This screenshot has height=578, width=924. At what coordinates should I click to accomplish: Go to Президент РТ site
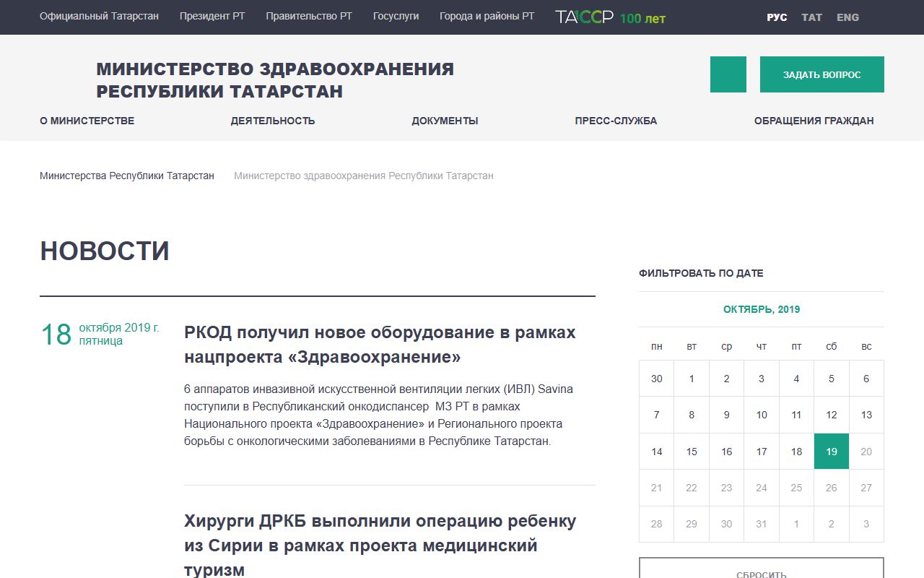[212, 16]
